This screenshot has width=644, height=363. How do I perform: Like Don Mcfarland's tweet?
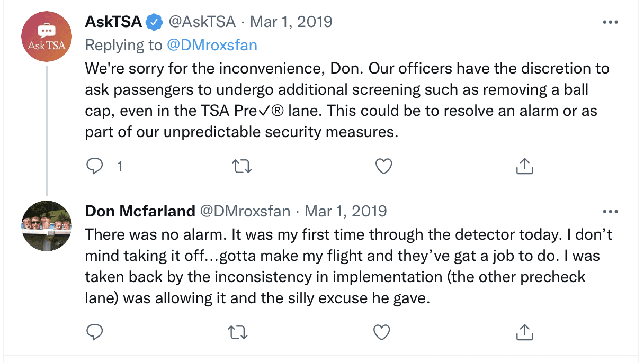(382, 332)
